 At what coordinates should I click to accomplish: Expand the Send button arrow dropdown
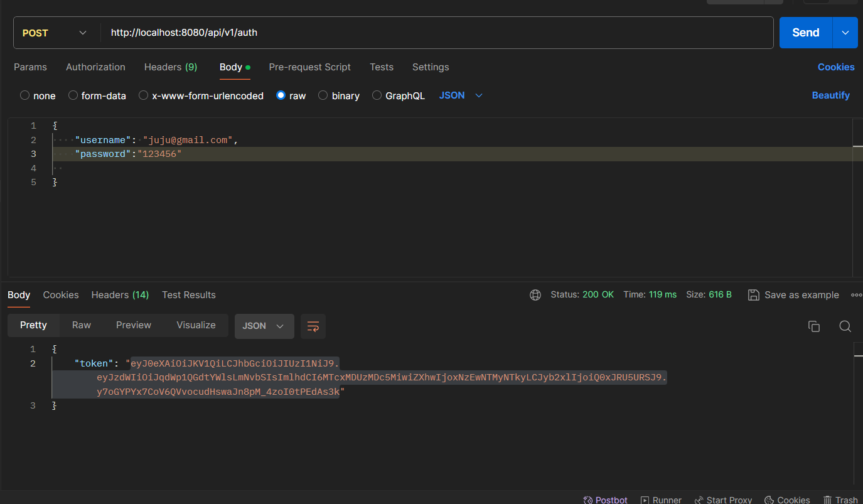click(845, 33)
